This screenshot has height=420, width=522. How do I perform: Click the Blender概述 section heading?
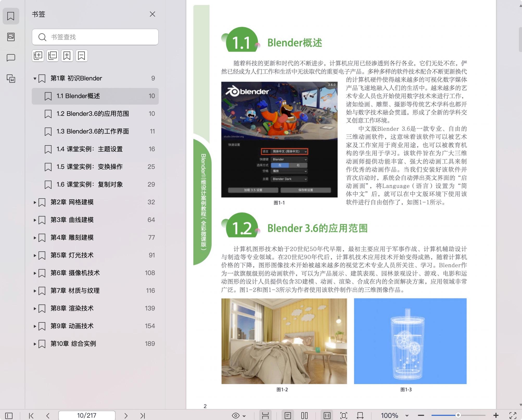click(295, 43)
